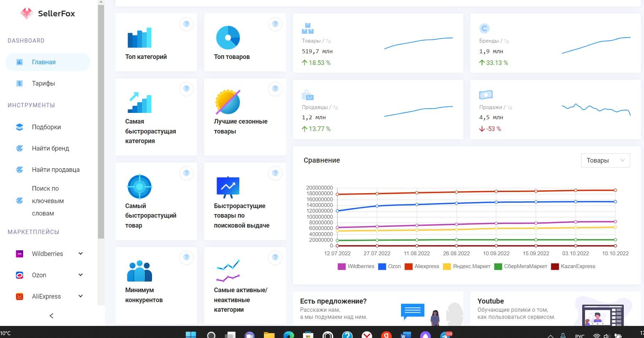Toggle СберМегаМаркет series in legend

pyautogui.click(x=521, y=266)
